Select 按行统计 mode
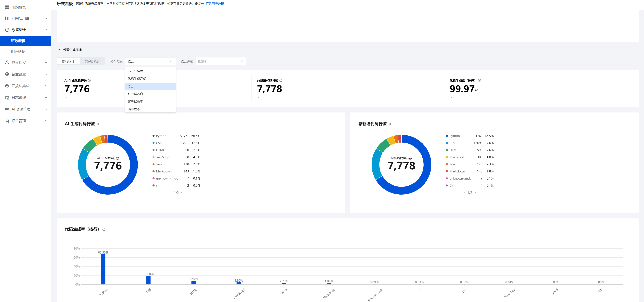Viewport: 644px width, 302px height. tap(68, 61)
